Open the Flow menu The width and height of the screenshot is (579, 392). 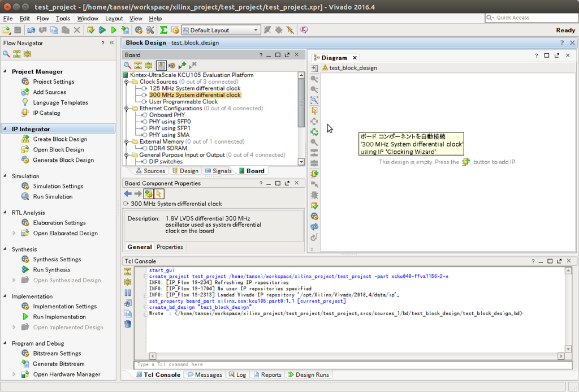pyautogui.click(x=42, y=19)
